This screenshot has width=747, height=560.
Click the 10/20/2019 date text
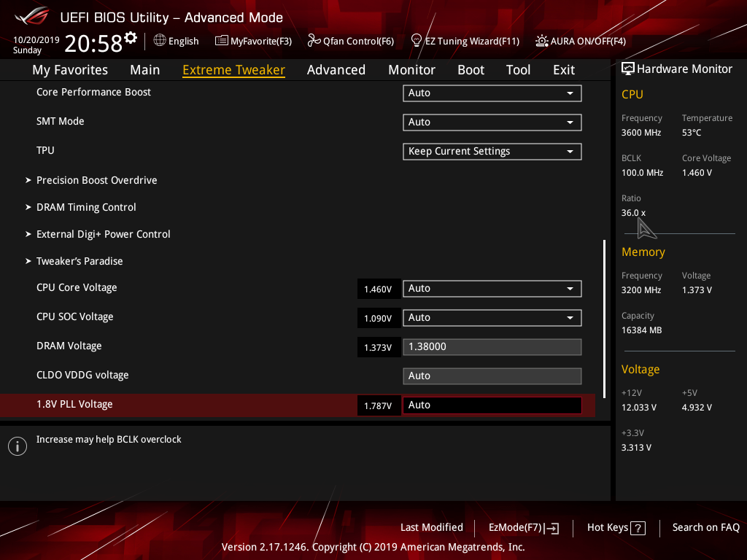click(x=36, y=40)
